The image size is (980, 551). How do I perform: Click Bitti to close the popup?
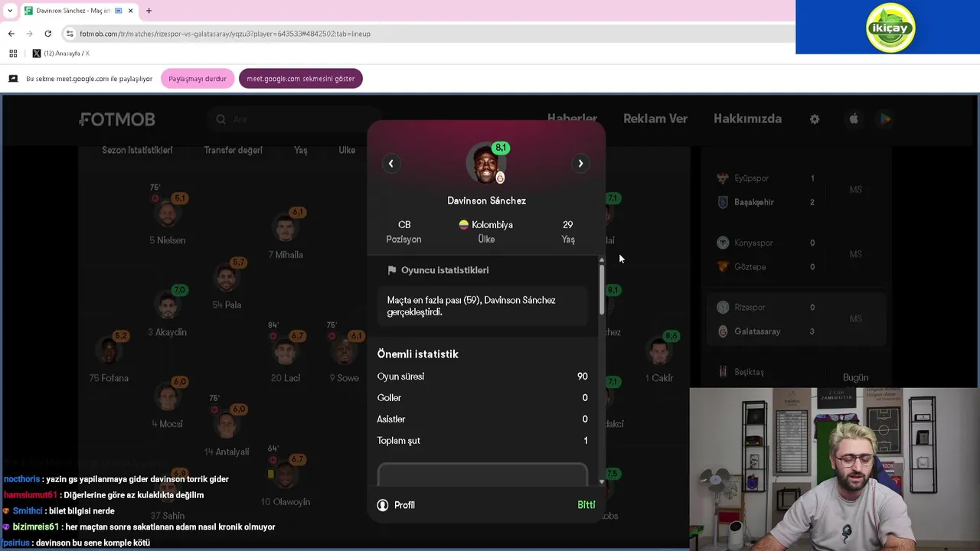pyautogui.click(x=586, y=505)
